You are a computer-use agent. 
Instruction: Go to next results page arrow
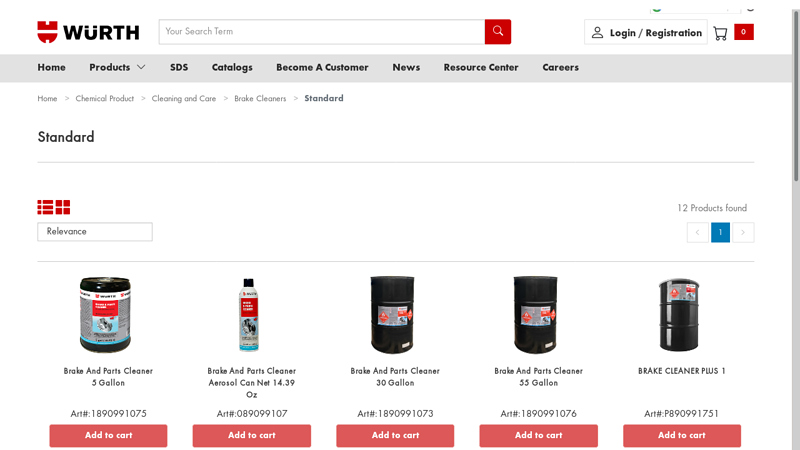click(743, 233)
